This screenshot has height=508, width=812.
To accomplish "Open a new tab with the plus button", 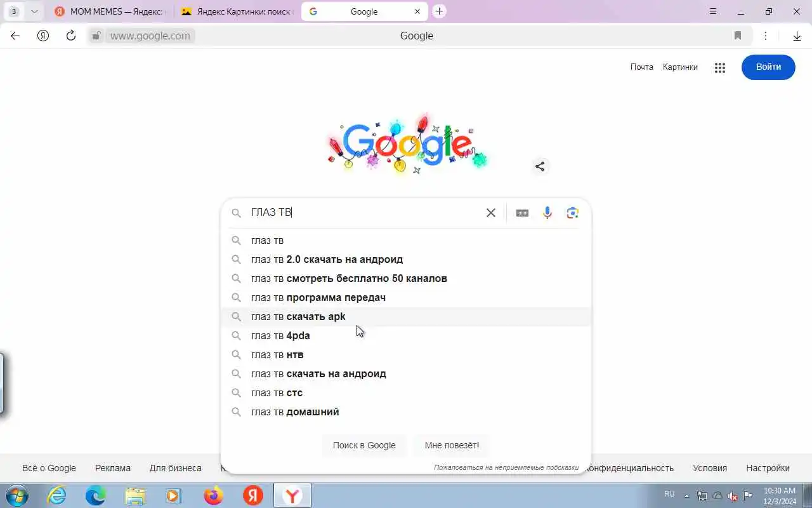I will [439, 11].
